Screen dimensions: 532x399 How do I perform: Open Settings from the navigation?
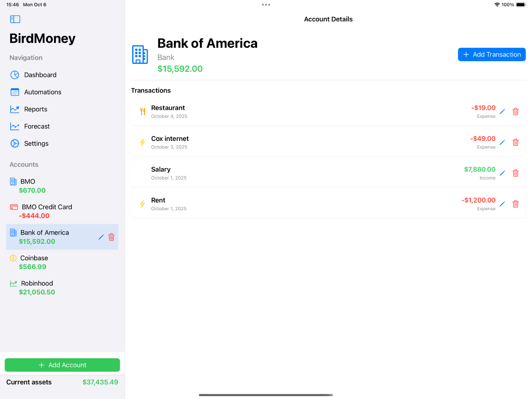[36, 144]
